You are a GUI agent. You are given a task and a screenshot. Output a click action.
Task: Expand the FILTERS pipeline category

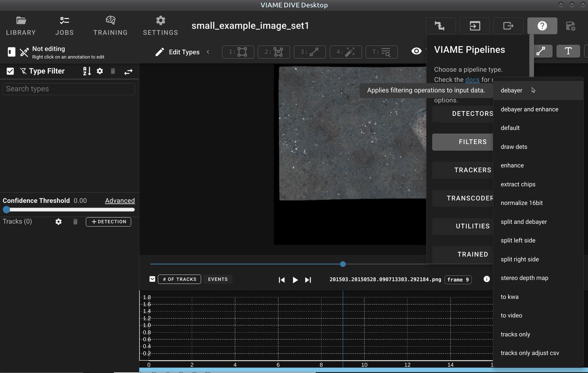463,142
